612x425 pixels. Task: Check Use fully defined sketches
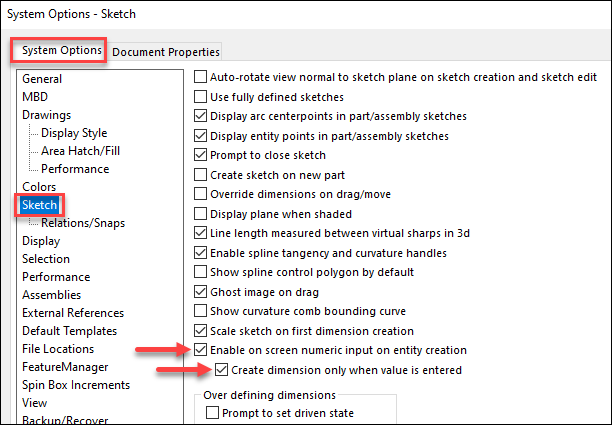[200, 96]
